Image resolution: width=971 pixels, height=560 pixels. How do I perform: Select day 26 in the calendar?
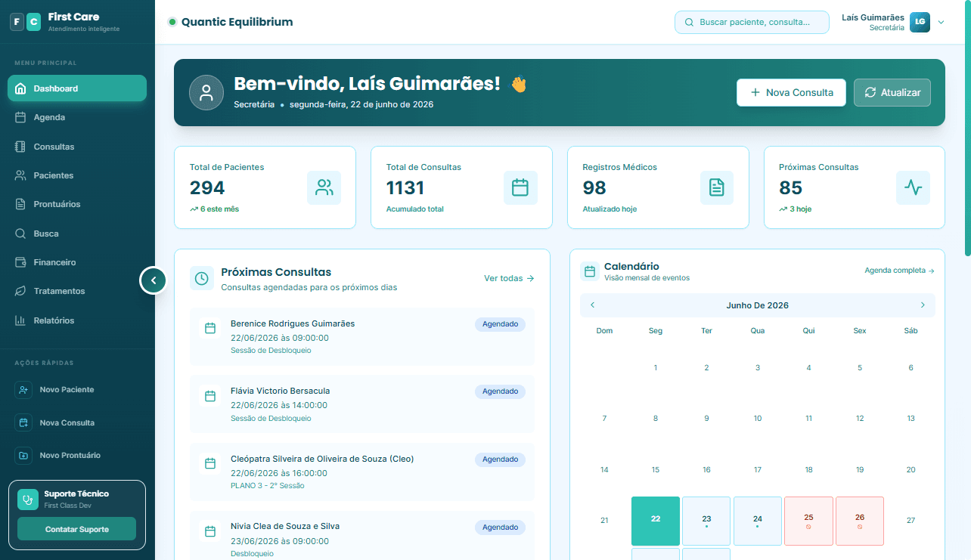[860, 521]
